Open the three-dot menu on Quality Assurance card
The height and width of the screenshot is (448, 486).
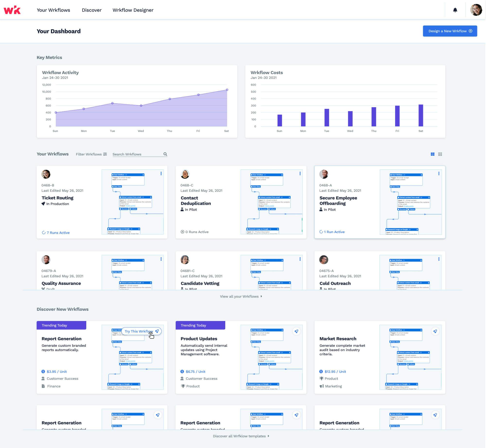click(161, 259)
